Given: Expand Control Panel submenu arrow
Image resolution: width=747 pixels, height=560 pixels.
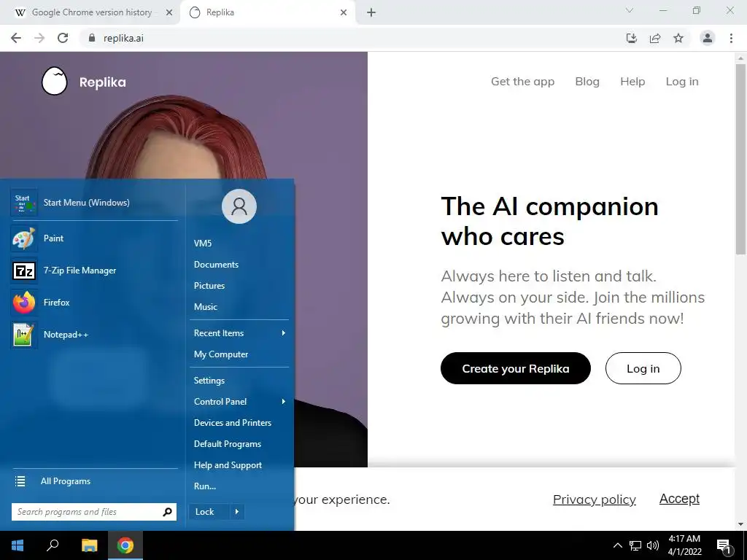Looking at the screenshot, I should [x=284, y=402].
